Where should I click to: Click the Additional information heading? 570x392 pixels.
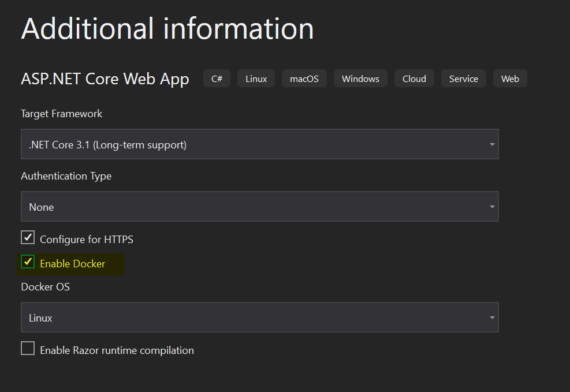point(167,28)
